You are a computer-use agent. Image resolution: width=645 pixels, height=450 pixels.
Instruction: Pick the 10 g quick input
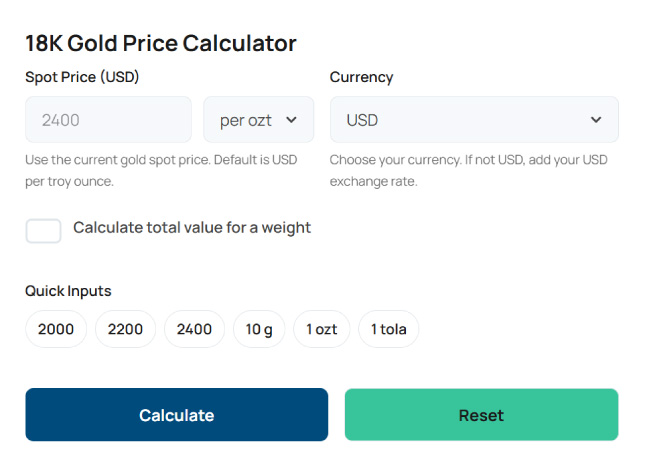click(x=259, y=329)
